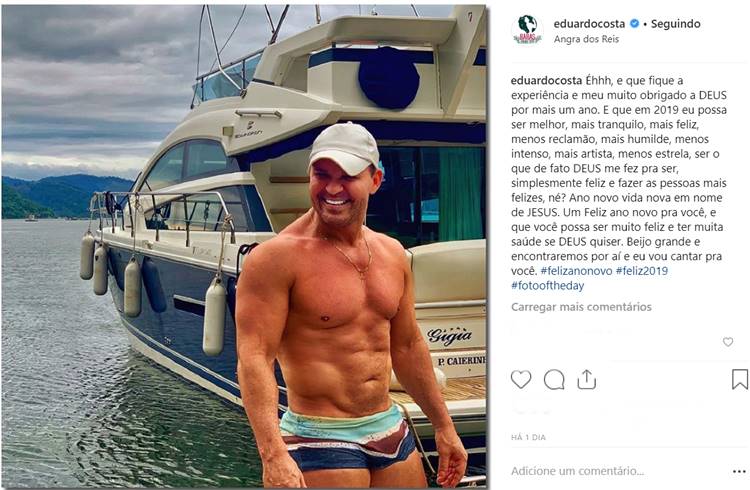Click the HÁ 1 DIA timestamp
The width and height of the screenshot is (750, 490).
[x=530, y=438]
